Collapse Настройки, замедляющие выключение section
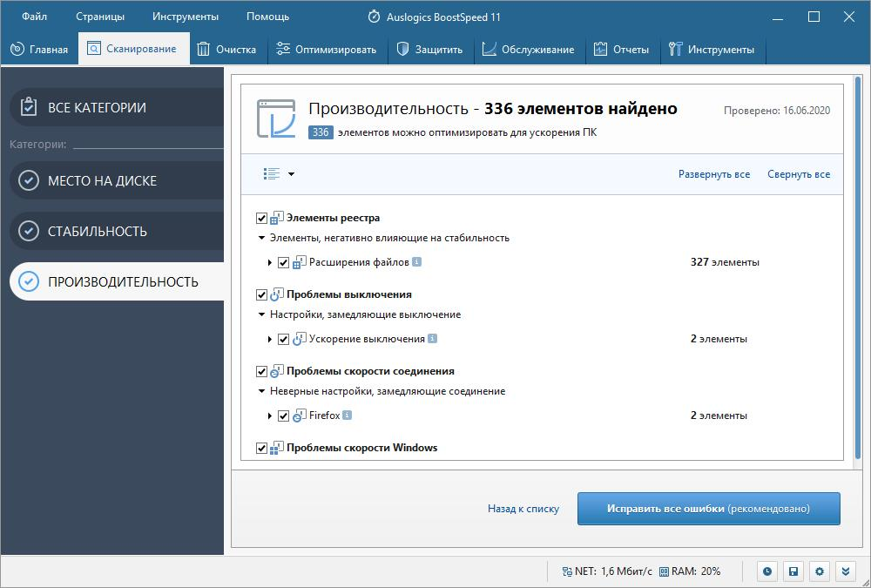Viewport: 871px width, 588px height. click(x=261, y=314)
